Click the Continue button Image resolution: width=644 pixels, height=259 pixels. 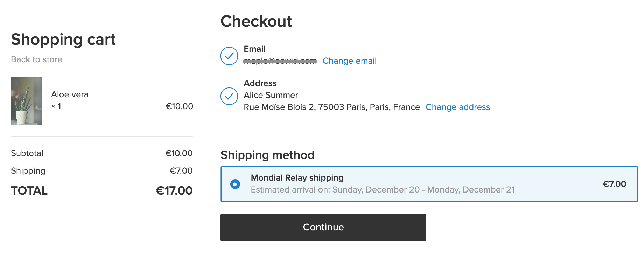click(x=323, y=227)
